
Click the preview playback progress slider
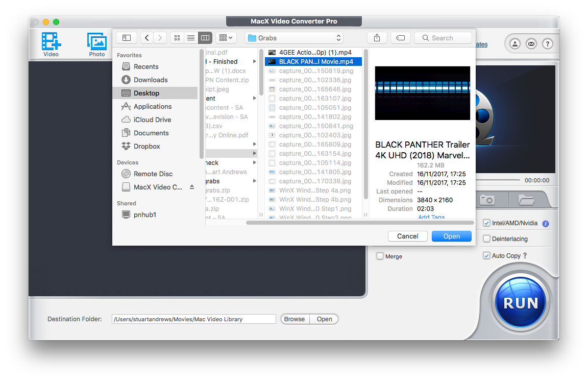[498, 180]
